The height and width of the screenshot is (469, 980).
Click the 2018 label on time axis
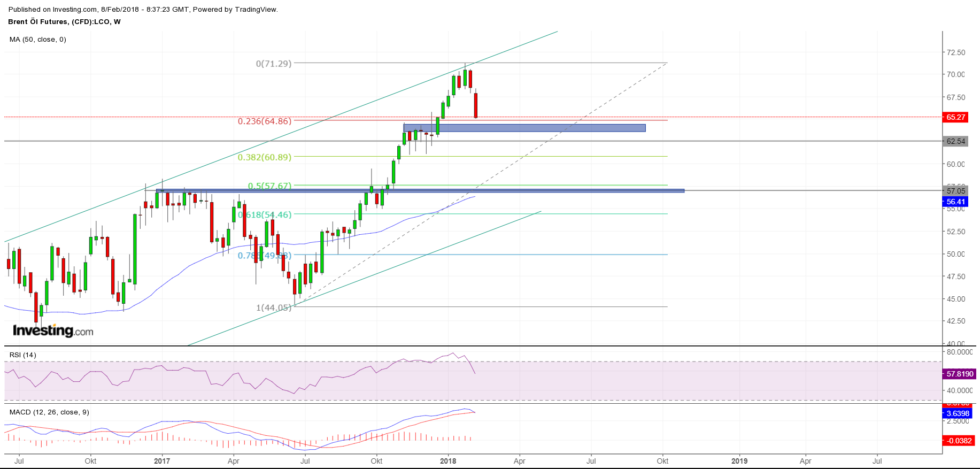(448, 461)
